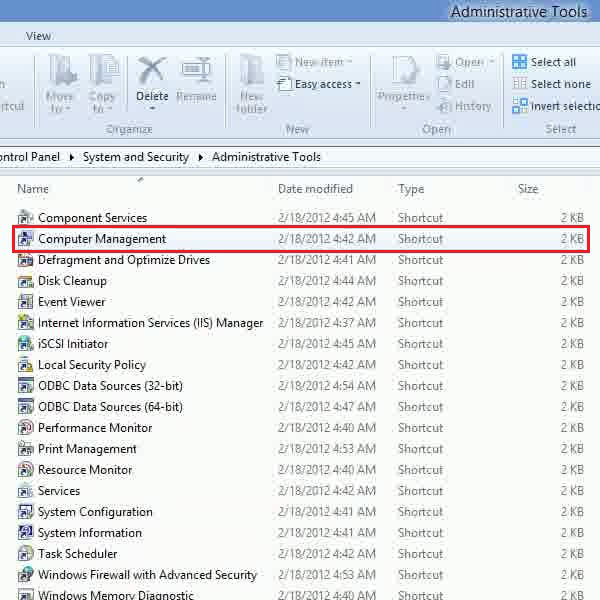Select the Print Management icon

point(26,448)
